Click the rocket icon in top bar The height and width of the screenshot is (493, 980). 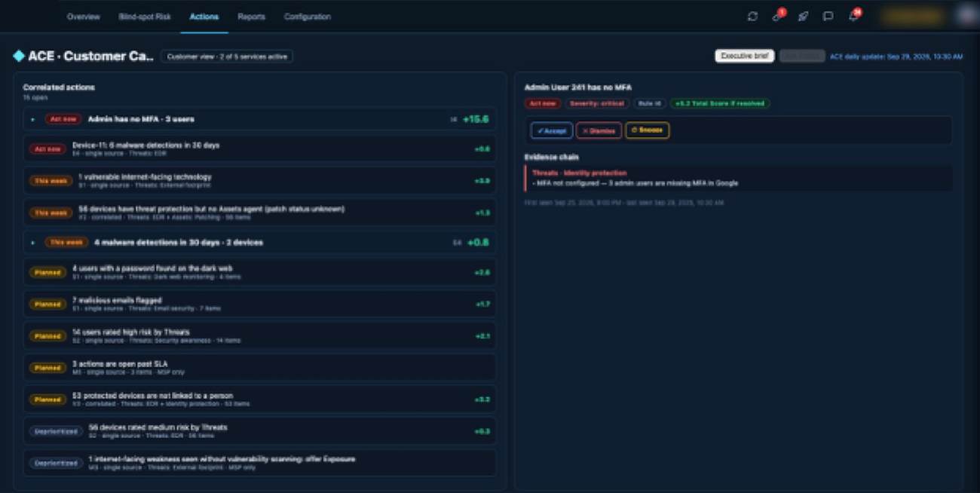[803, 17]
